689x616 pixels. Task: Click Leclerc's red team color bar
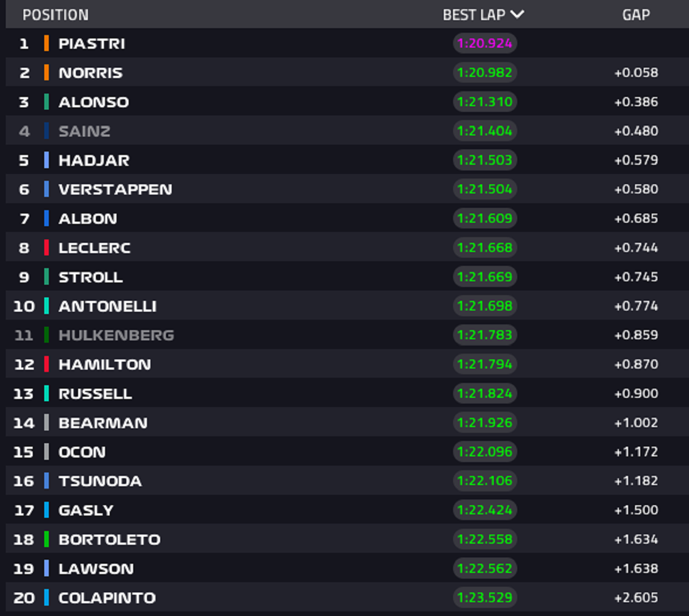(47, 248)
